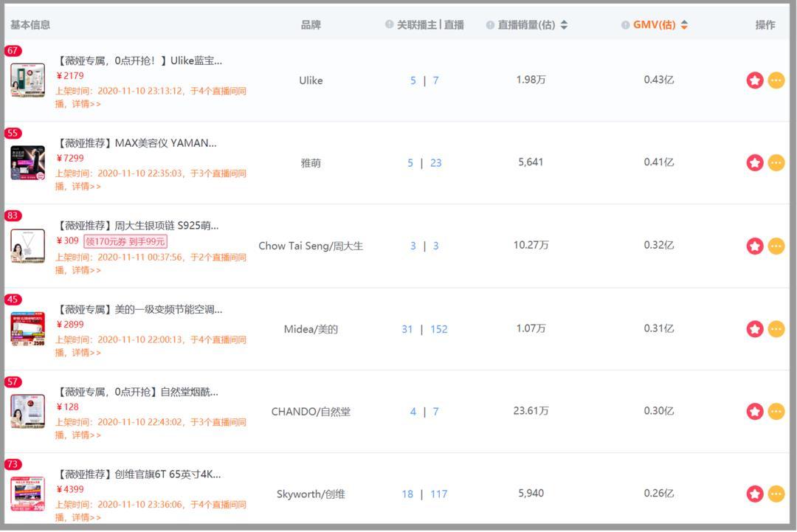The width and height of the screenshot is (797, 532).
Task: Open 详情>> link for 自然堂 product
Action: [x=86, y=435]
